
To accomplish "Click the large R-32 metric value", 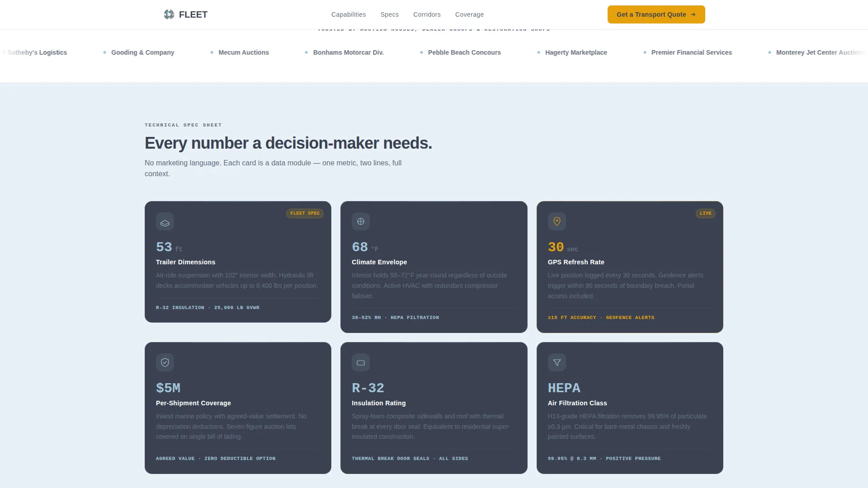I will click(x=368, y=388).
